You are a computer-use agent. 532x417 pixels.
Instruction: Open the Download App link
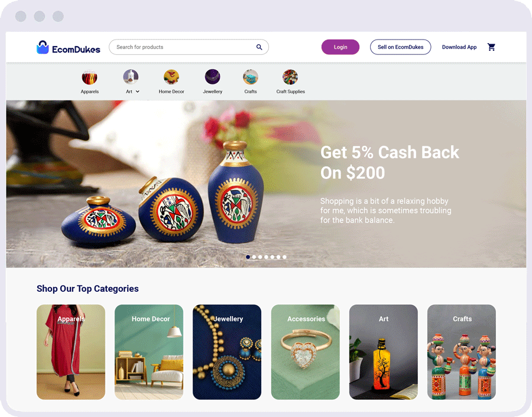pyautogui.click(x=459, y=47)
